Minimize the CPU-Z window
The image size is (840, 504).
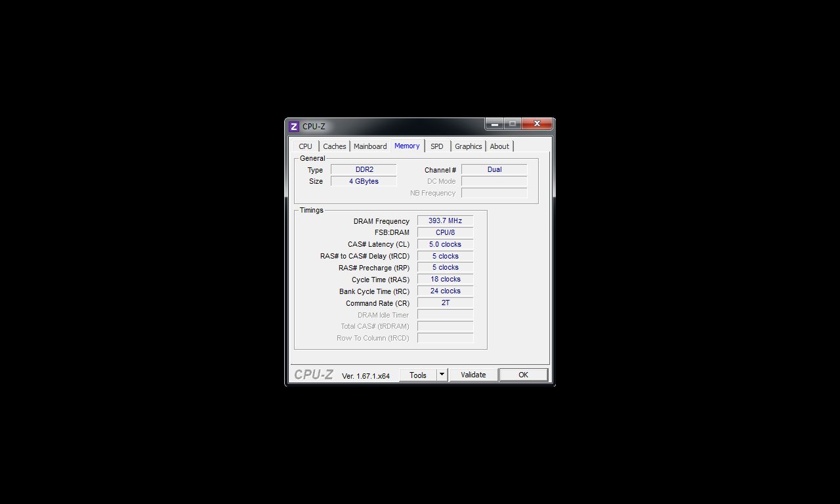click(x=494, y=124)
